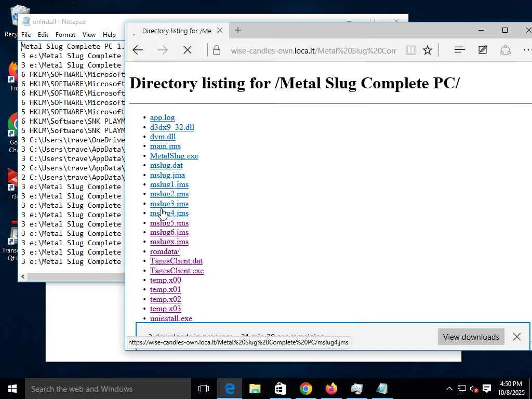The height and width of the screenshot is (399, 532).
Task: Open File Explorer from the taskbar
Action: 255,389
